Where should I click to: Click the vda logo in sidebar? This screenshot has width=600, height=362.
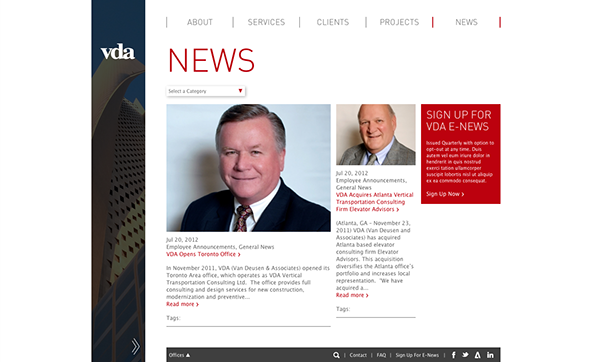coord(118,52)
